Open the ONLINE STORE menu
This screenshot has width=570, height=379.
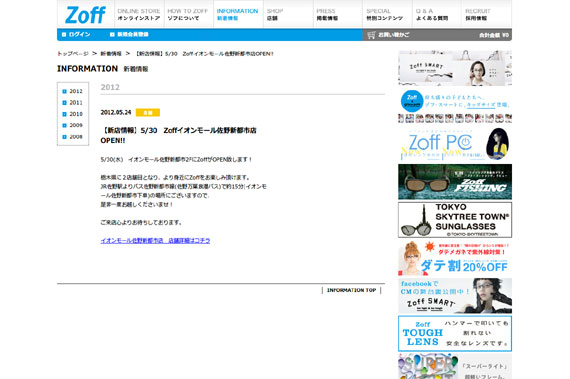click(139, 14)
